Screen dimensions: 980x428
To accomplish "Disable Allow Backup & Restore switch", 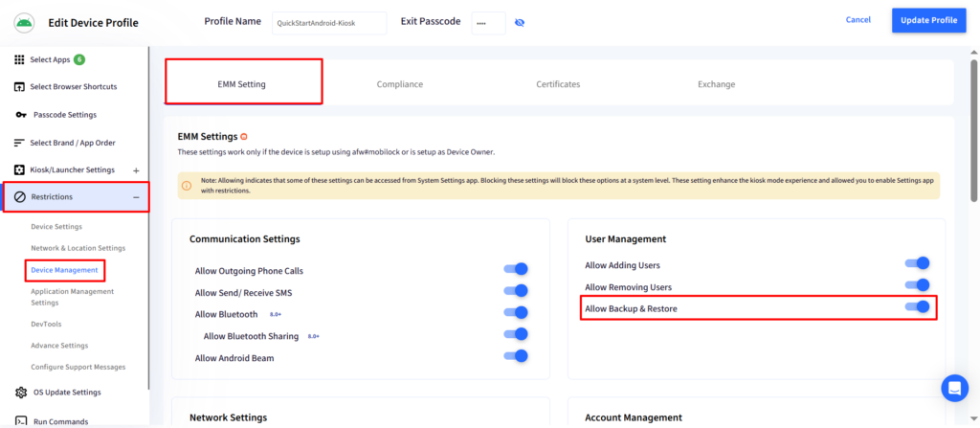I will [917, 306].
